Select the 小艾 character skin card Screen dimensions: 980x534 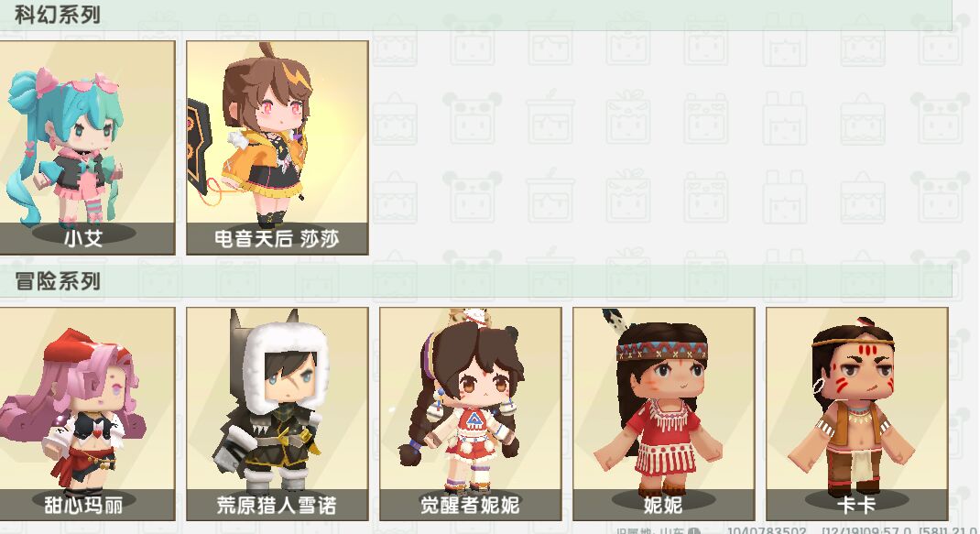click(x=87, y=147)
